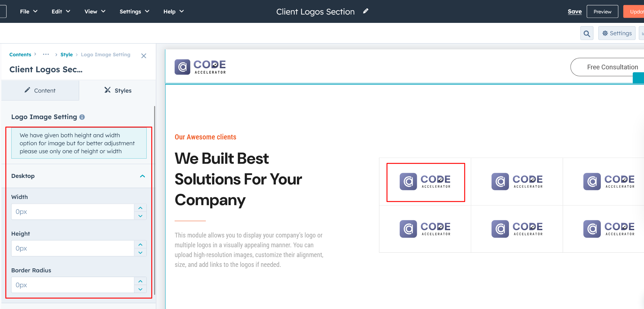644x309 pixels.
Task: Open the File menu
Action: (x=29, y=12)
